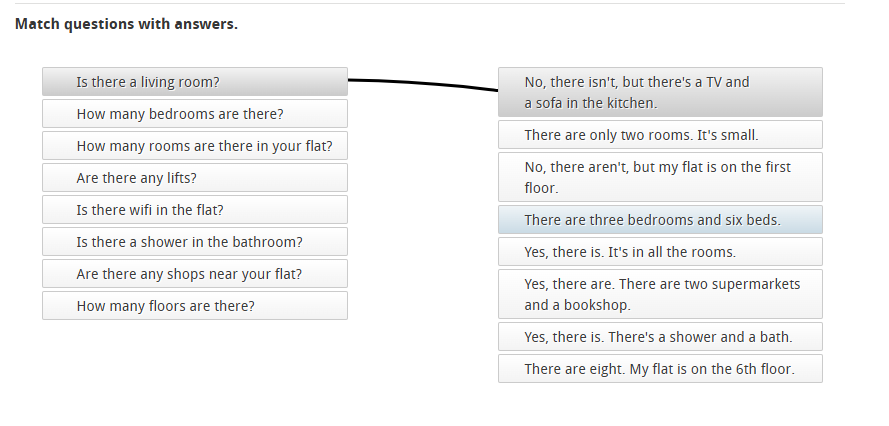Image resolution: width=889 pixels, height=426 pixels.
Task: Choose the 'Are there any lifts?' question
Action: pos(195,178)
